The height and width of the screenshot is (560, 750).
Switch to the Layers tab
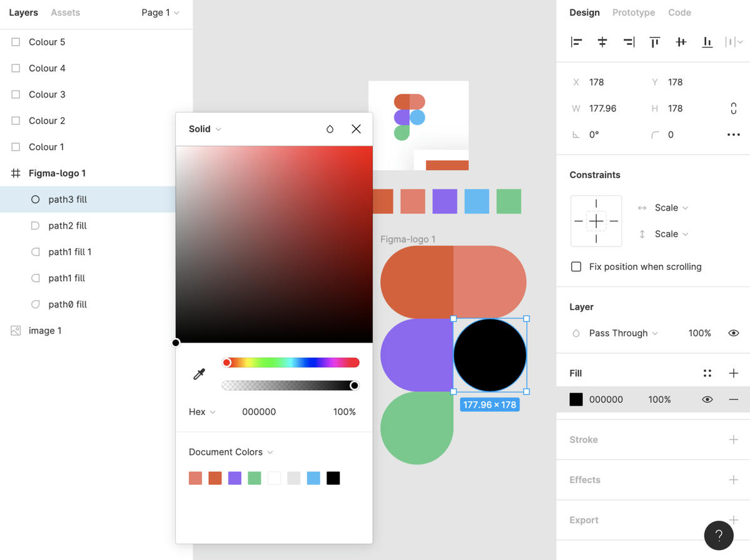[23, 12]
